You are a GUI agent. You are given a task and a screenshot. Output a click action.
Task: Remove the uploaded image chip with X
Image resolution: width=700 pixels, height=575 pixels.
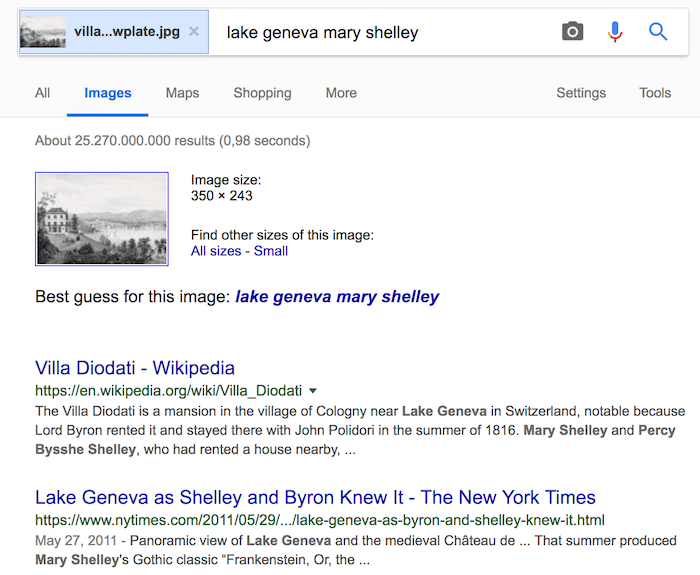194,32
